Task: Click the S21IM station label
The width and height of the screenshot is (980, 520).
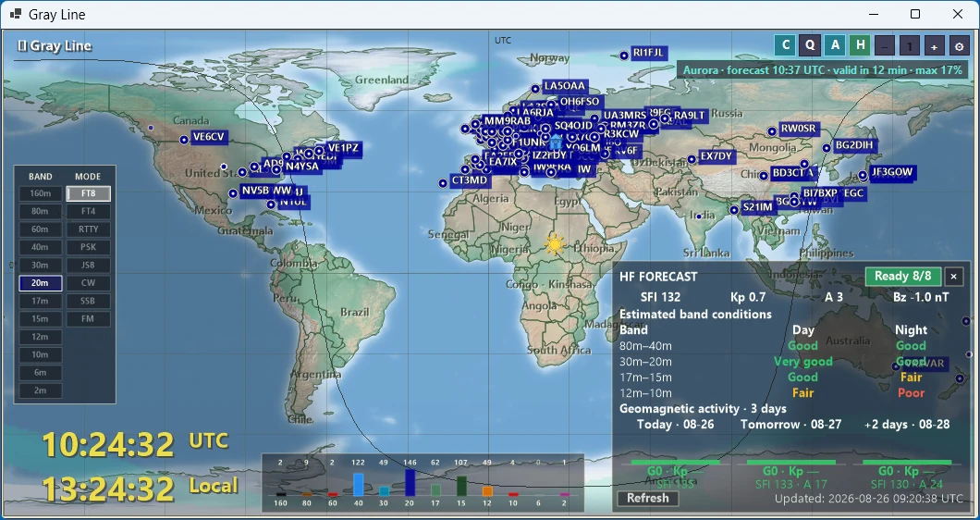Action: point(757,206)
